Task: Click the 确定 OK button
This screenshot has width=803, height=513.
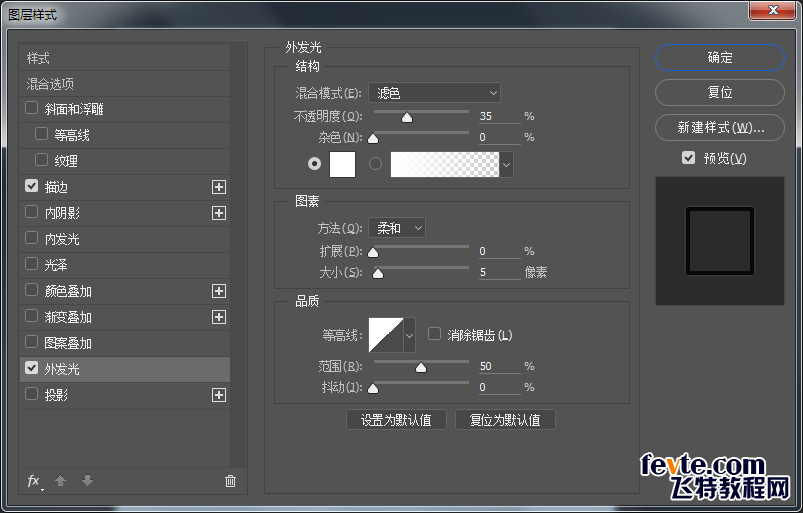Action: (720, 57)
